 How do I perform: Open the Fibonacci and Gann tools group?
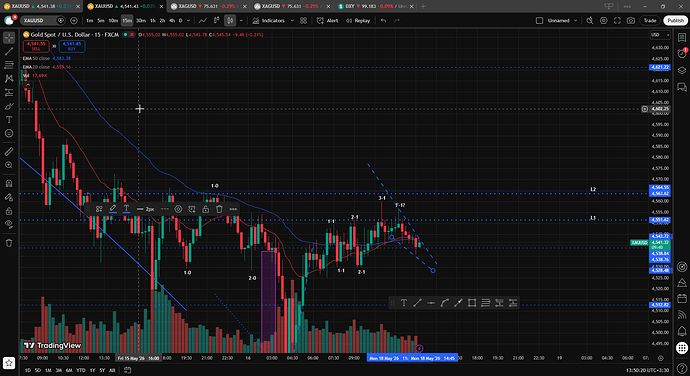[9, 65]
